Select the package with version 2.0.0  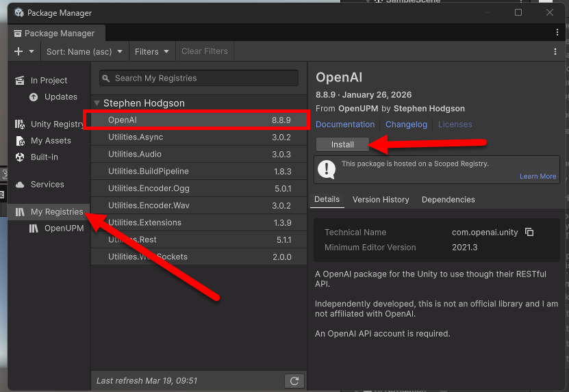[x=199, y=257]
